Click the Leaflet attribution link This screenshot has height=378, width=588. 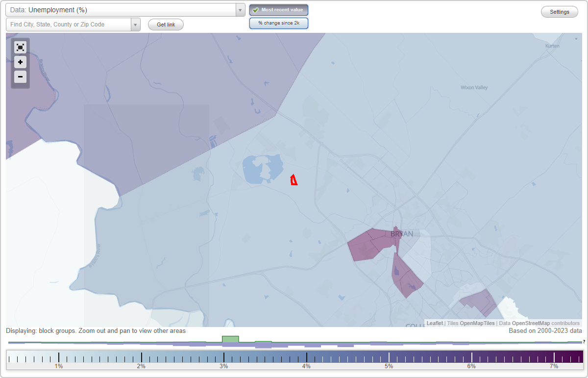coord(434,323)
